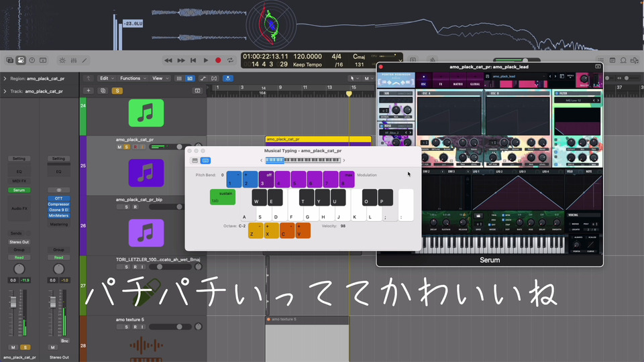Image resolution: width=644 pixels, height=362 pixels.
Task: Expand the Track inspector disclosure triangle
Action: [x=5, y=91]
